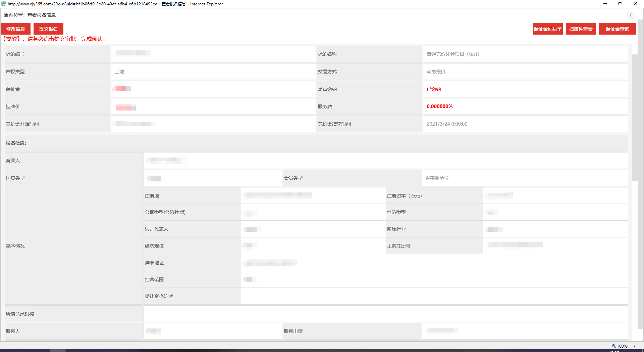Screen dimensions: 644x352
Task: Select the 标的名称 value 普通竞价体验项目 (test)
Action: (x=453, y=54)
